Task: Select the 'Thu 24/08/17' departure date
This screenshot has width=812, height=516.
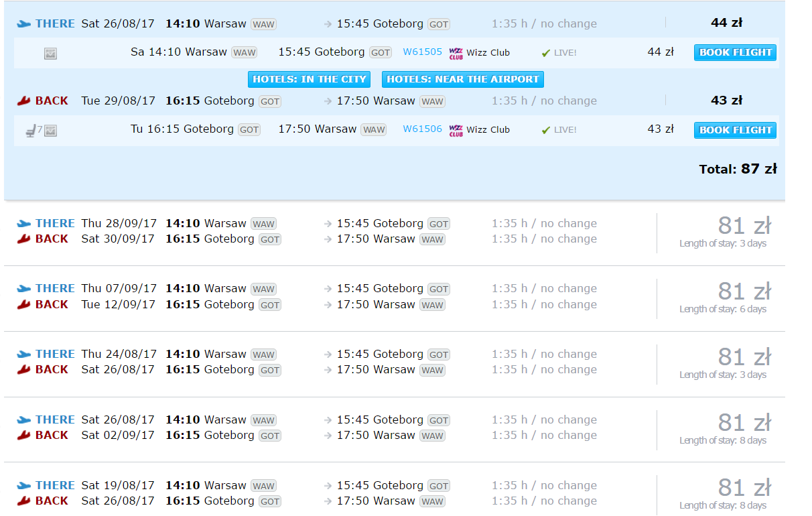Action: pos(119,354)
